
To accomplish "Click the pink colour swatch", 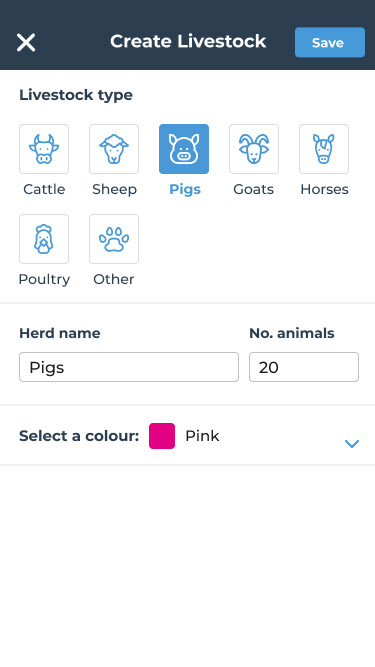I will [162, 436].
